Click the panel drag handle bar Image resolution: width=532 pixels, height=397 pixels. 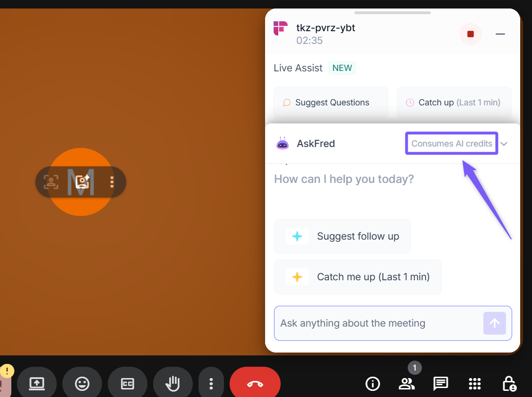393,13
